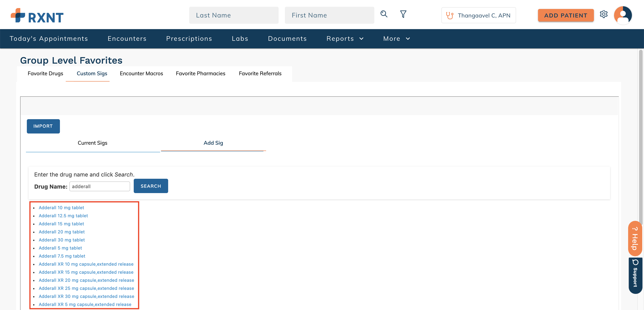The image size is (644, 310).
Task: Switch to the Current Sigs tab
Action: (93, 143)
